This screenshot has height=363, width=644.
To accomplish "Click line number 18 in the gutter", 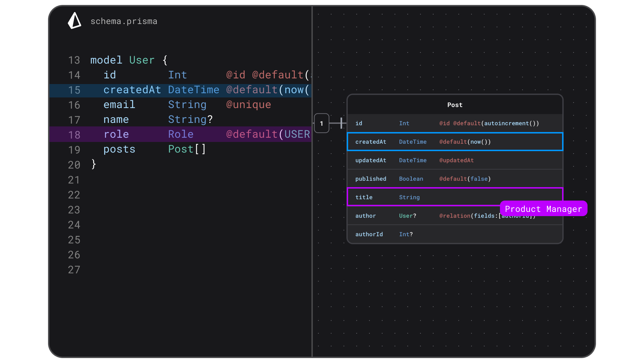I will point(74,135).
